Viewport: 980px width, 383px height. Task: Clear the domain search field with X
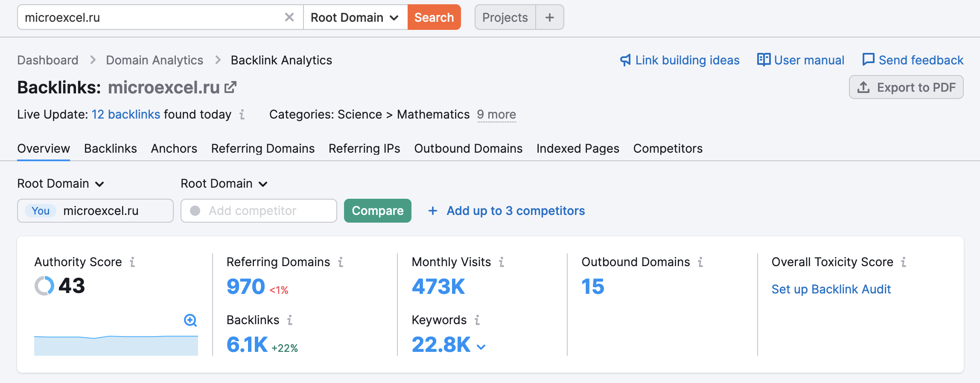click(x=289, y=17)
